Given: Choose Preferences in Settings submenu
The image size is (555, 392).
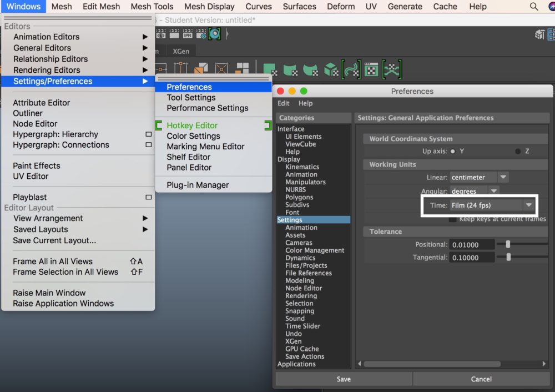Looking at the screenshot, I should pos(214,87).
